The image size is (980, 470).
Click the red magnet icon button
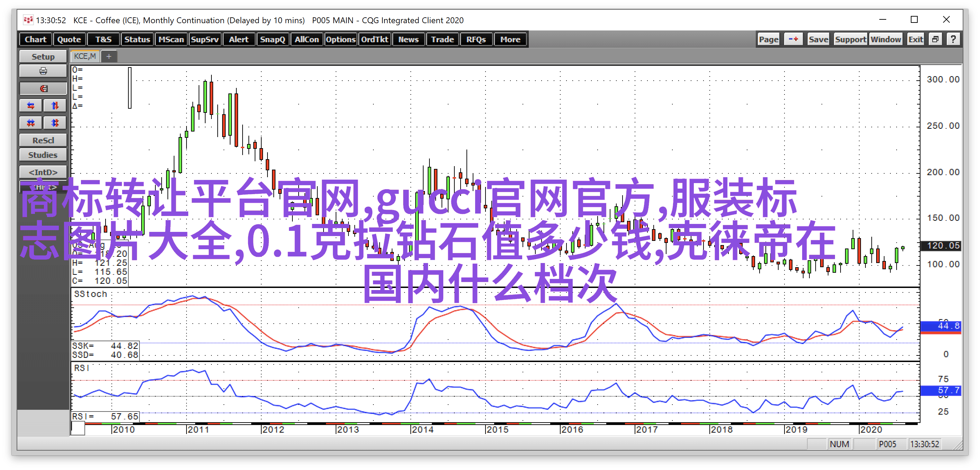pyautogui.click(x=43, y=88)
